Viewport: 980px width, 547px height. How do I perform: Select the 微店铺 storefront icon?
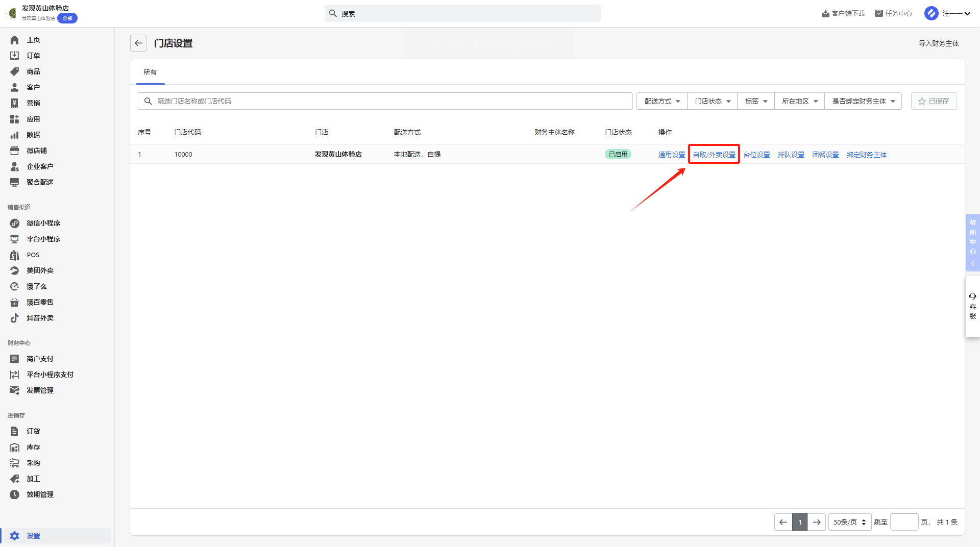pos(14,151)
